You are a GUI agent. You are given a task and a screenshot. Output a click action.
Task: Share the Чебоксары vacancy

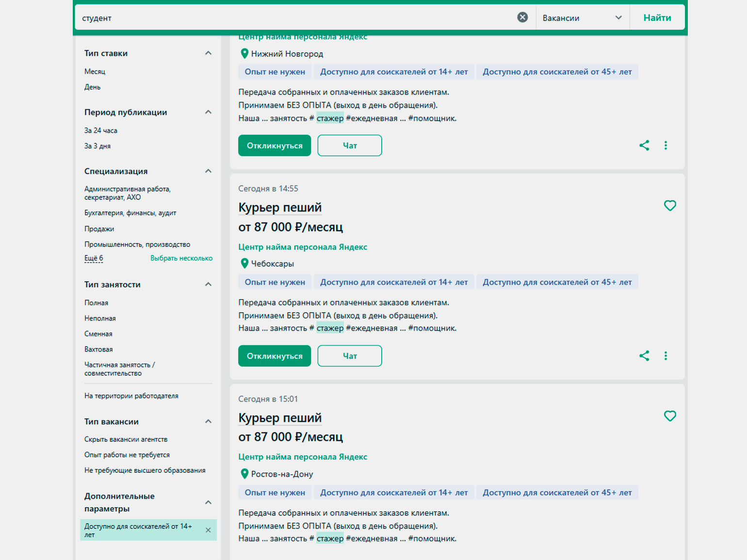pyautogui.click(x=644, y=356)
